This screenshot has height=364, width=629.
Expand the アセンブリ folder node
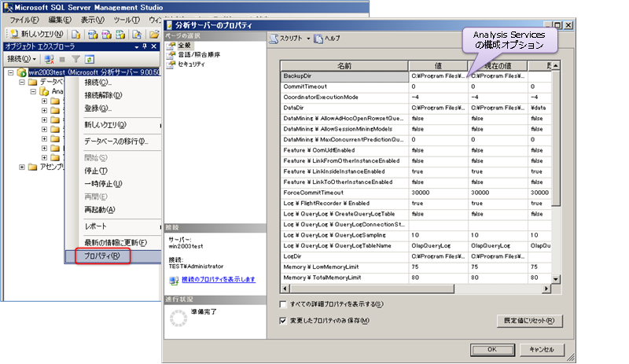[x=22, y=167]
